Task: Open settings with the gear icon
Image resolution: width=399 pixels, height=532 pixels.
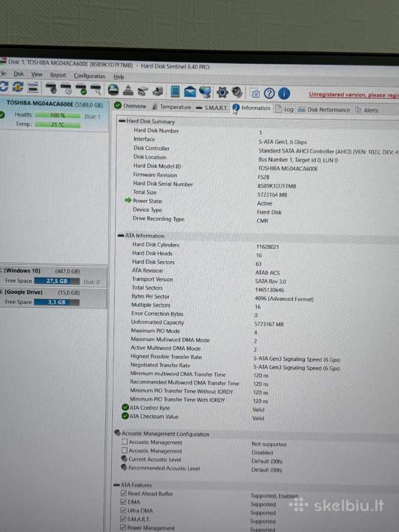Action: [222, 92]
